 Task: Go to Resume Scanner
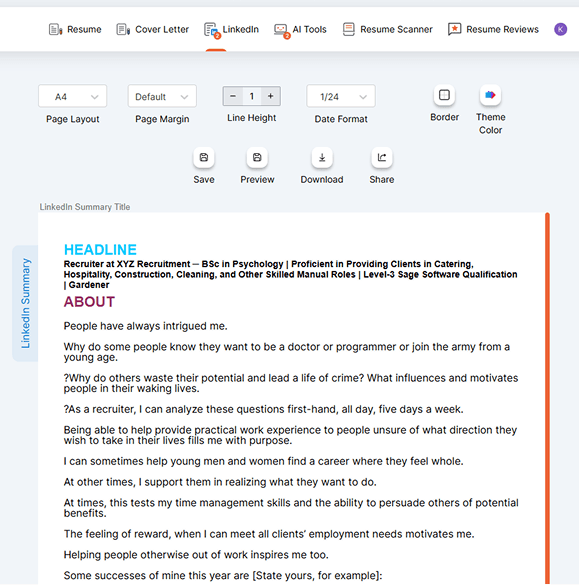tap(388, 29)
